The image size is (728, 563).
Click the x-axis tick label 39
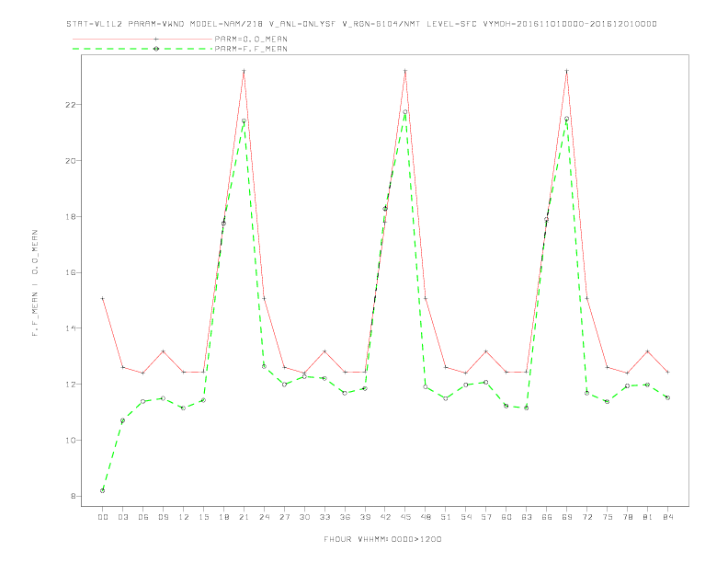[x=365, y=517]
